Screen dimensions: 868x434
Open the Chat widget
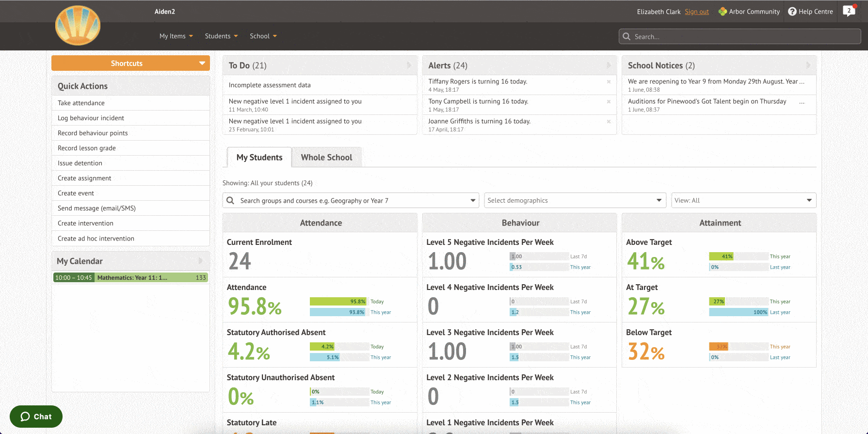[36, 417]
